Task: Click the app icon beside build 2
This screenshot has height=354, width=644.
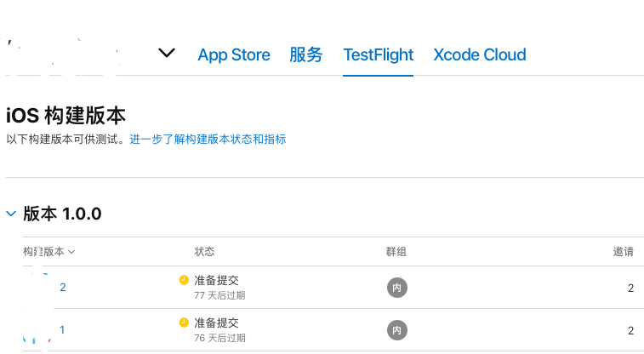Action: [x=37, y=287]
